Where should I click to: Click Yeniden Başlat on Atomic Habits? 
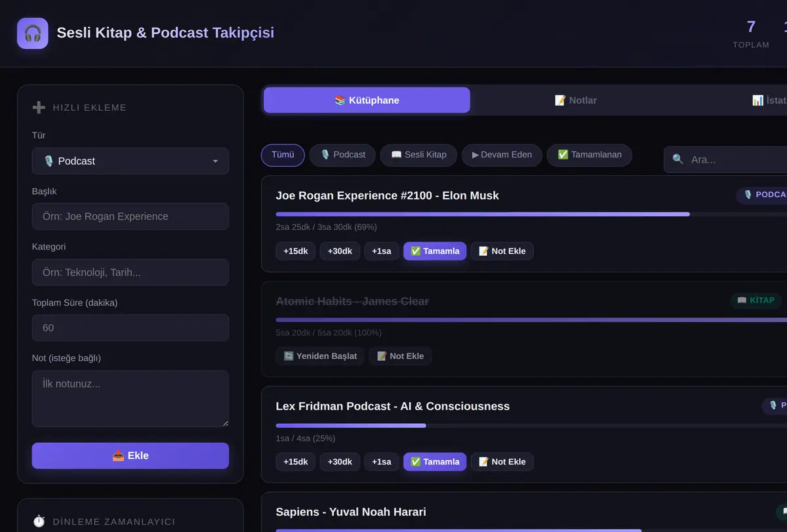320,356
